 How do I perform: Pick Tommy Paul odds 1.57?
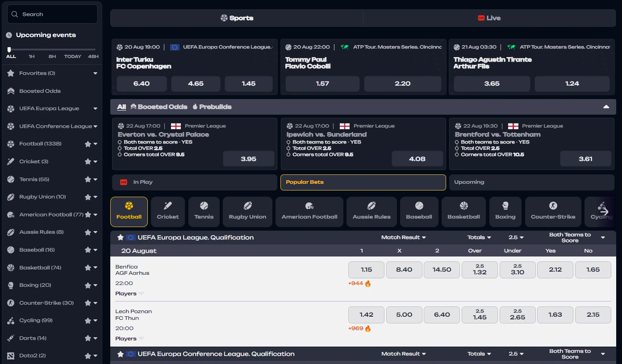point(322,84)
